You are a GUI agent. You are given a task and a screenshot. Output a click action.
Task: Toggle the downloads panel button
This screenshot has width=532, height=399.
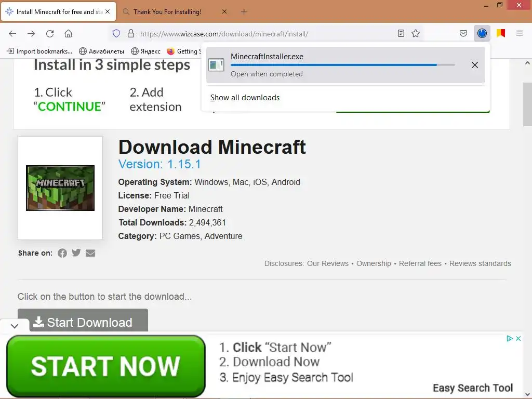pos(482,33)
